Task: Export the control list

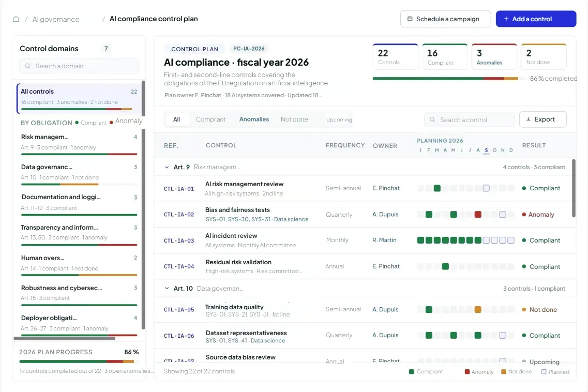Action: tap(542, 119)
